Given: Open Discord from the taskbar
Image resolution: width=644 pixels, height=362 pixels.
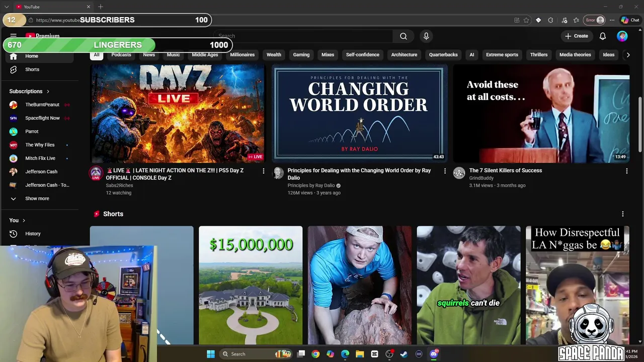Looking at the screenshot, I should click(x=434, y=354).
